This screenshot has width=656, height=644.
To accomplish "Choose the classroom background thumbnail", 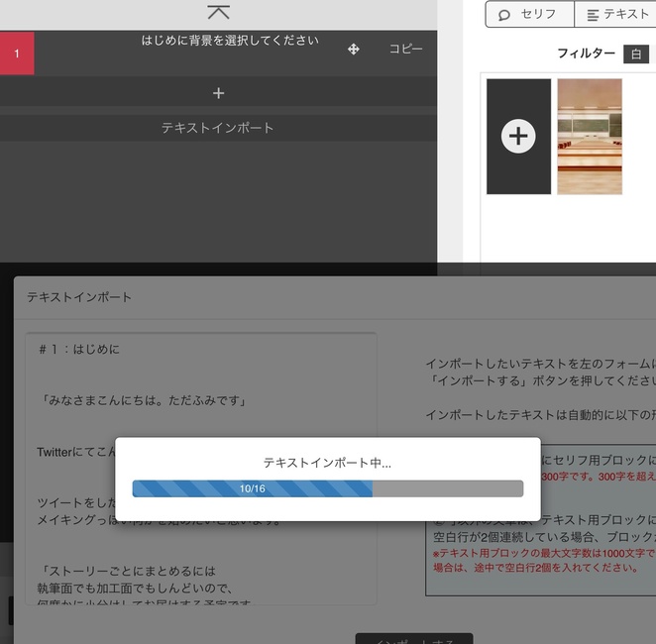I will 590,136.
